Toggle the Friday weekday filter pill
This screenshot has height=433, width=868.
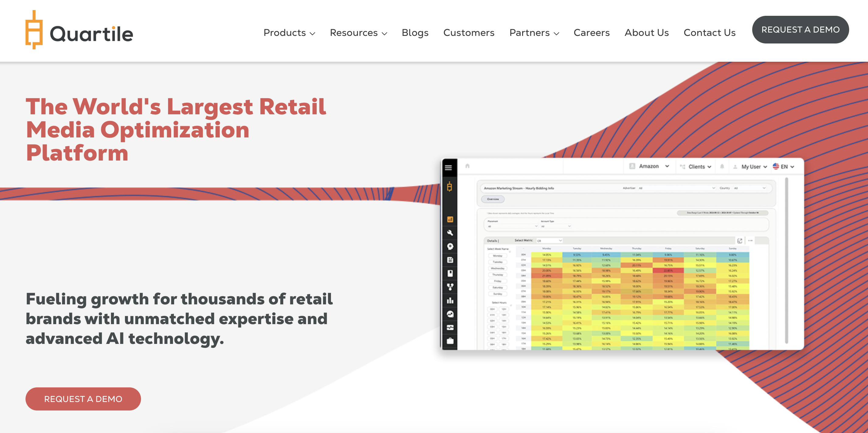(x=497, y=281)
